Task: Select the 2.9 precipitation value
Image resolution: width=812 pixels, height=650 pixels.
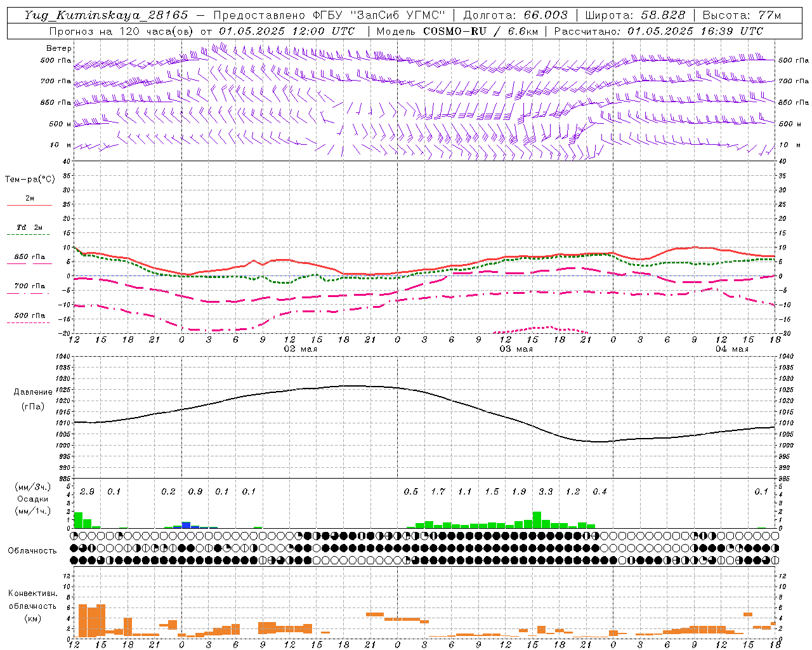Action: (x=87, y=491)
